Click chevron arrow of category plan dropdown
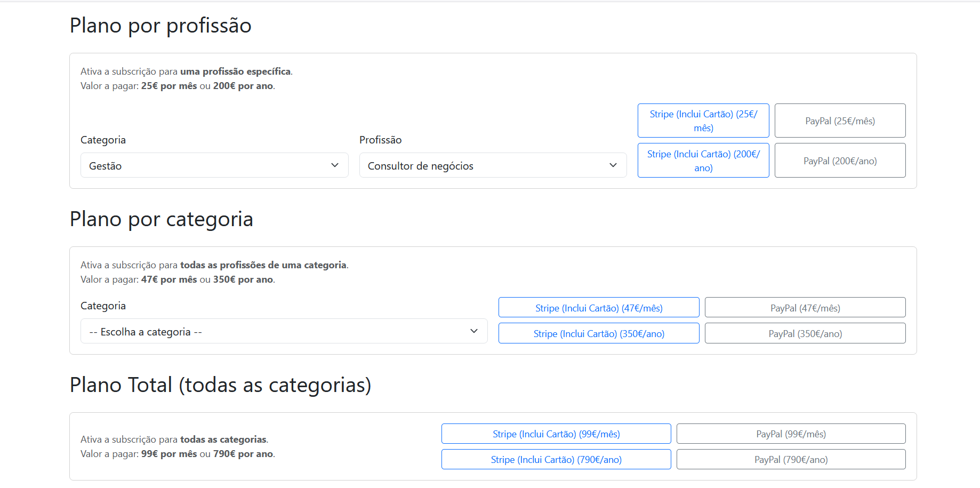Screen dimensions: 980x488 coord(473,331)
